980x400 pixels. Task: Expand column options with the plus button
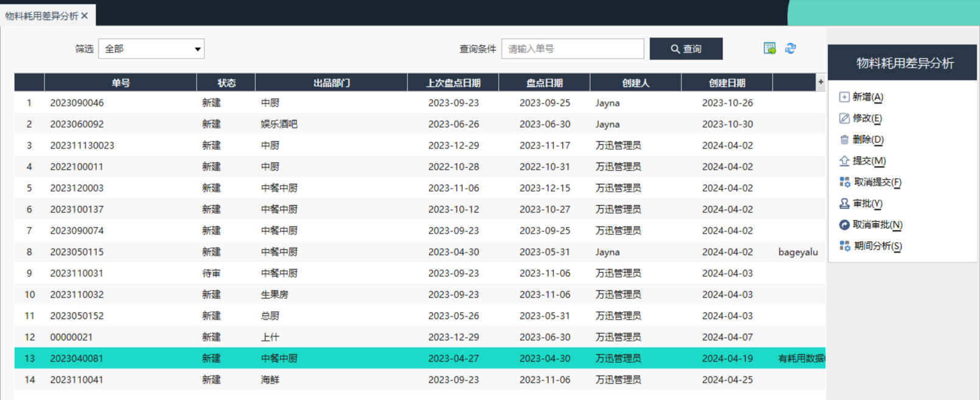tap(821, 82)
